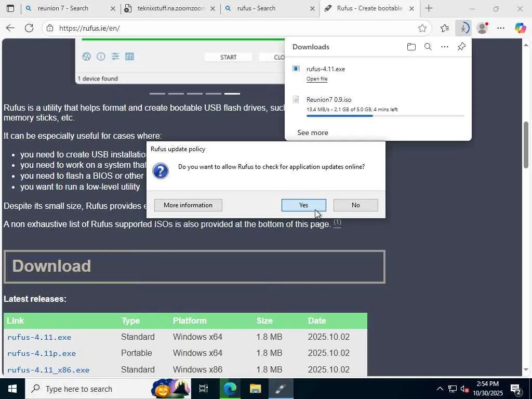
Task: Open the Favorites list icon
Action: [x=445, y=28]
